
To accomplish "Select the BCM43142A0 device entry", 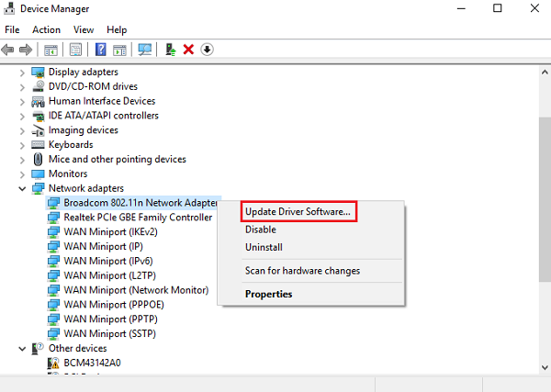I will pos(92,363).
